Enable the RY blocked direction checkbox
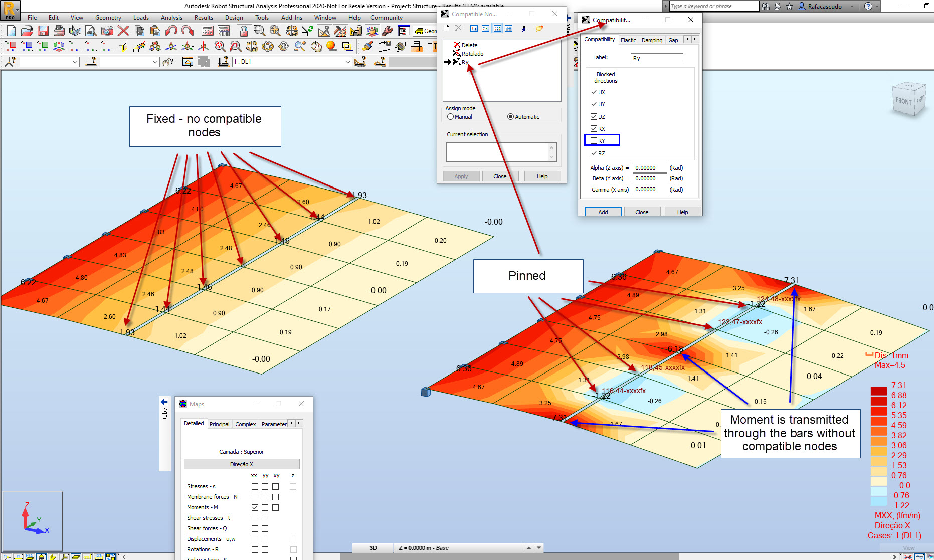 [x=594, y=141]
